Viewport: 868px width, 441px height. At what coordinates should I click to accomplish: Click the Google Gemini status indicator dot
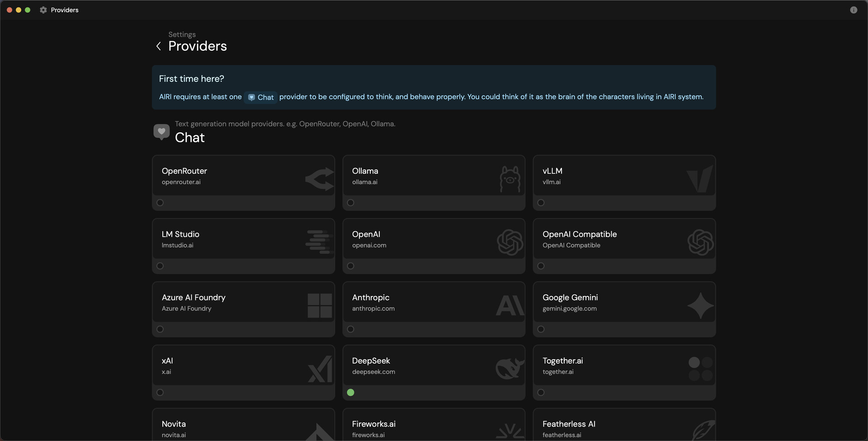click(541, 329)
